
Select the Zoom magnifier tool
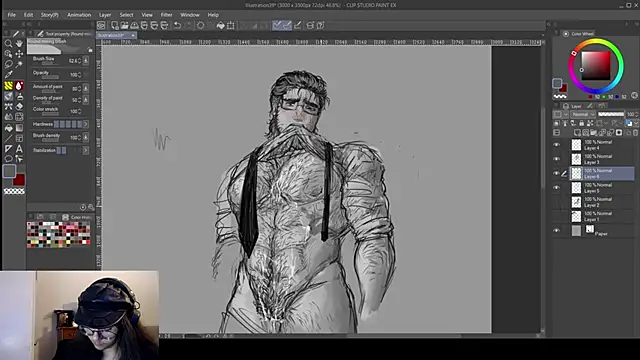point(8,43)
